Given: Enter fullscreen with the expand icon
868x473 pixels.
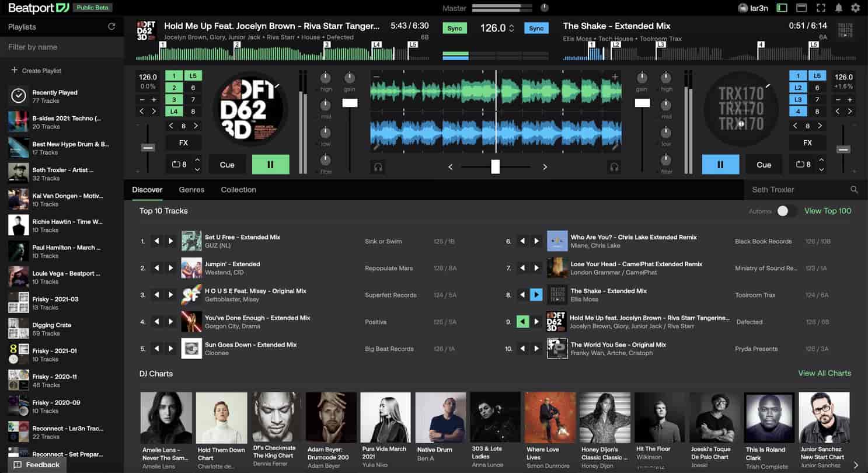Looking at the screenshot, I should click(820, 8).
